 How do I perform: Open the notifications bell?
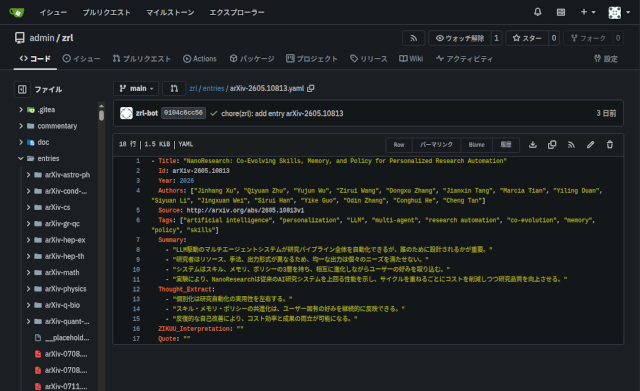pyautogui.click(x=538, y=12)
